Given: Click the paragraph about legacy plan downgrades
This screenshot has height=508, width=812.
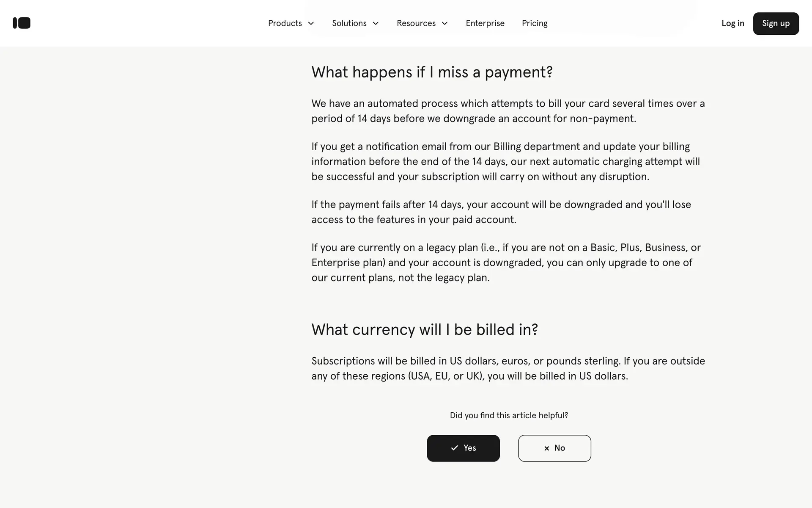Looking at the screenshot, I should (x=506, y=262).
